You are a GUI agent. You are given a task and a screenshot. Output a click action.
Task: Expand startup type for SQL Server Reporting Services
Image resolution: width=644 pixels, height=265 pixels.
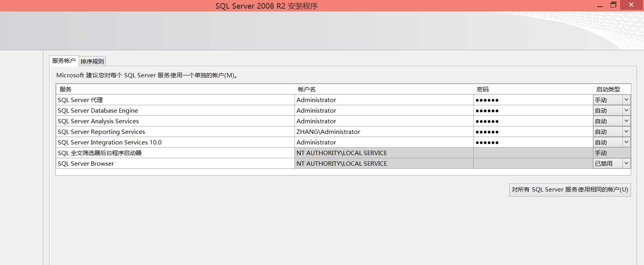(626, 132)
